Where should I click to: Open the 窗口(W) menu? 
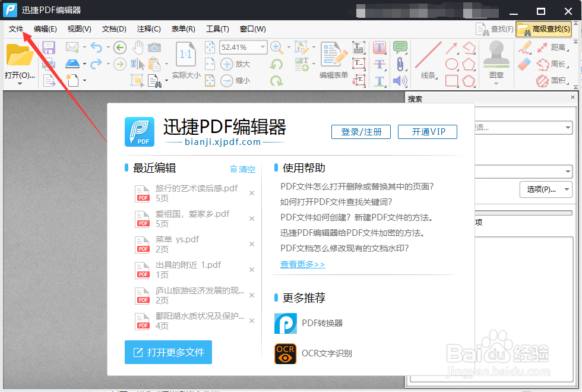pyautogui.click(x=253, y=29)
